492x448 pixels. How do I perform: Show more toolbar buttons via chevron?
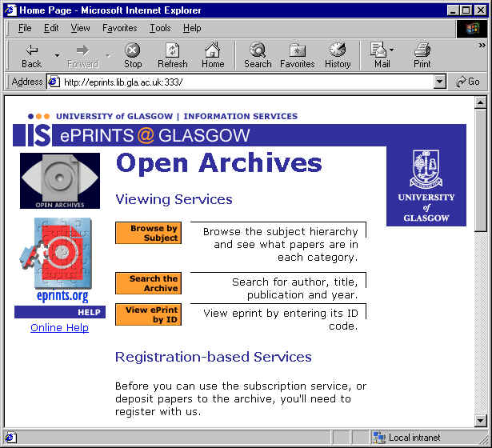(482, 46)
